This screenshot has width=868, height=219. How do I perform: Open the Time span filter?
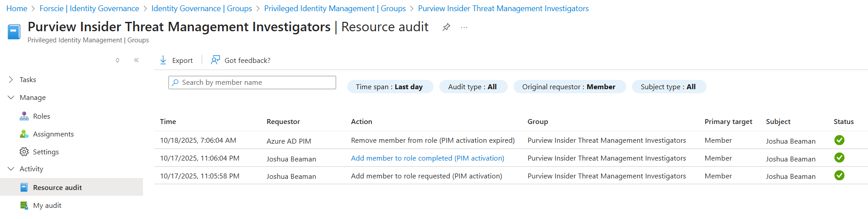click(x=390, y=87)
